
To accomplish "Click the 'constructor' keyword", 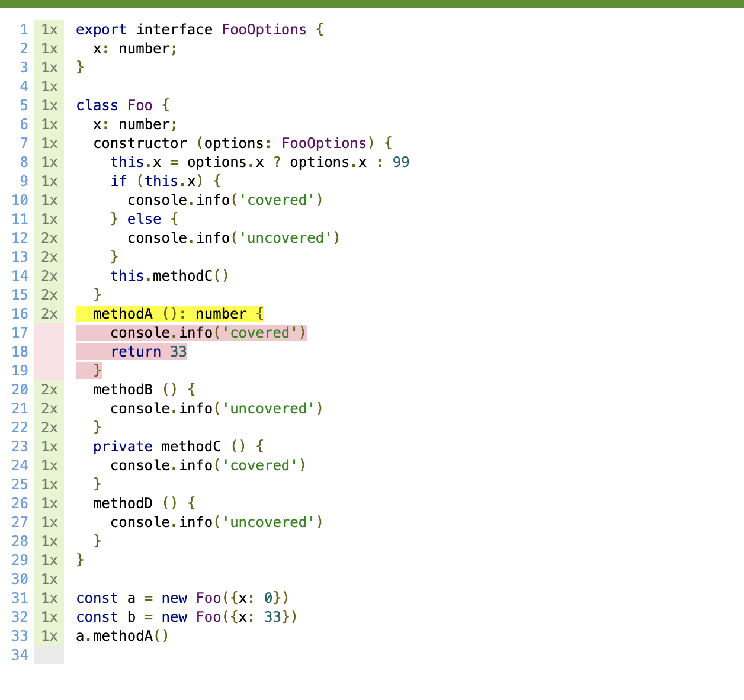I will [140, 143].
